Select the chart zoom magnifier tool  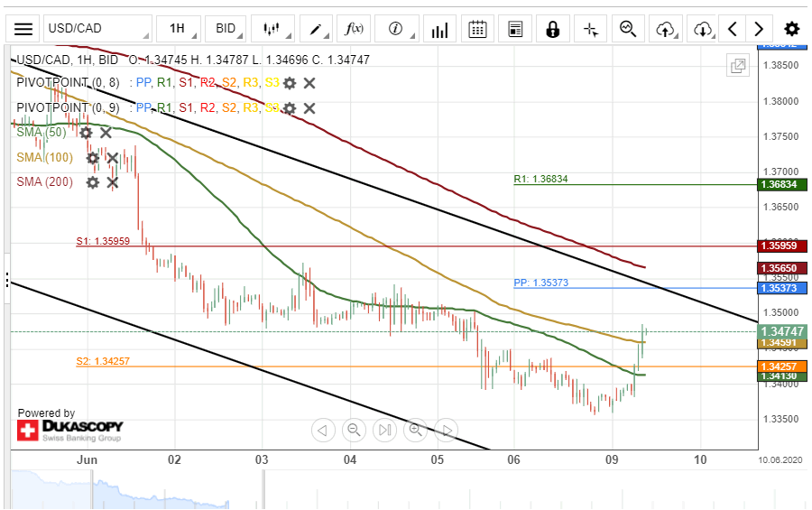pos(628,29)
